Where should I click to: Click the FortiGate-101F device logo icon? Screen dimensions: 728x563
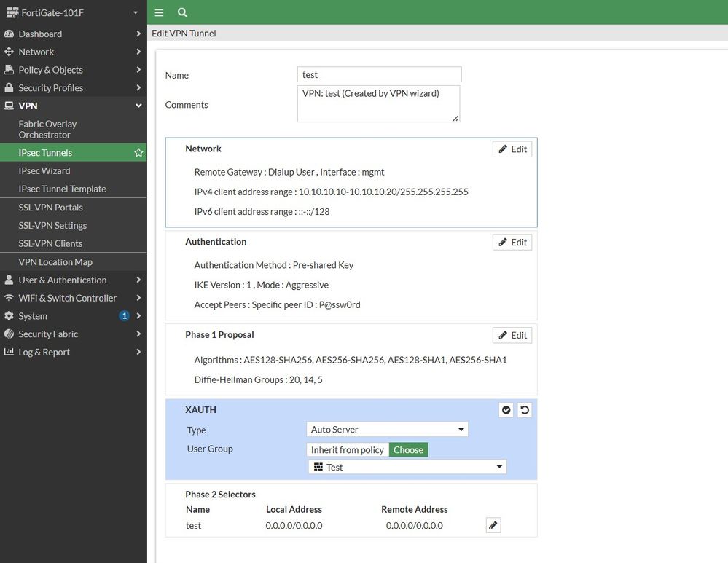coord(12,13)
